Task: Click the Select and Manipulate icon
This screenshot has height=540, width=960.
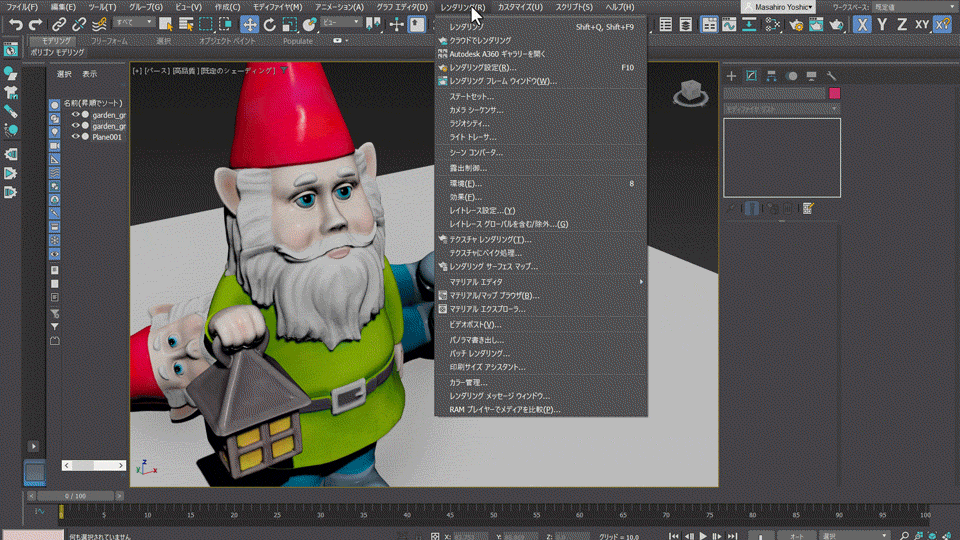Action: (396, 24)
